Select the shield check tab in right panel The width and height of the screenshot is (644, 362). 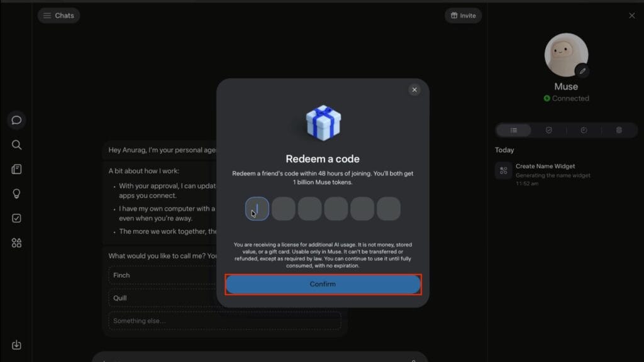tap(548, 130)
